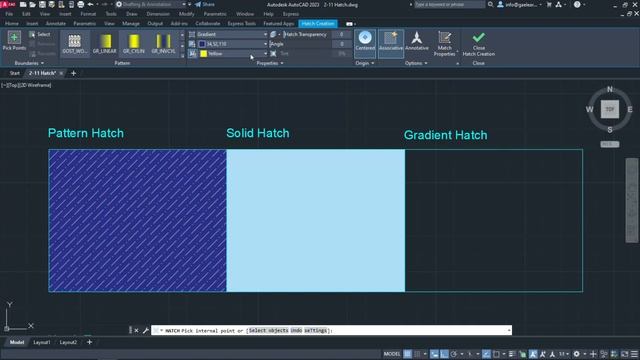Open the File menu

click(x=9, y=14)
